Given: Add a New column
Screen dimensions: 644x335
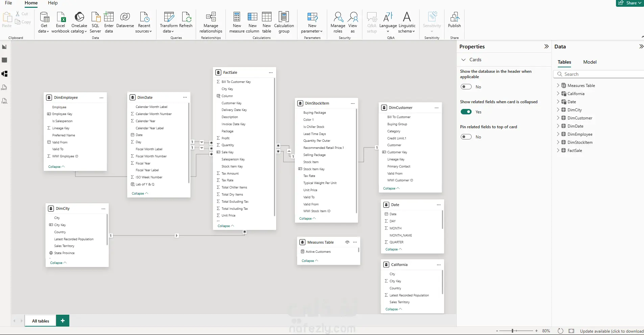Looking at the screenshot, I should coord(253,22).
